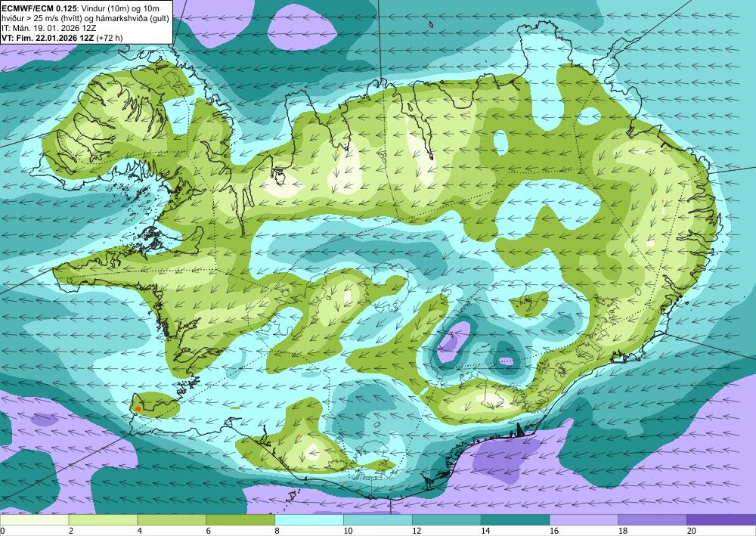Pick the green 4–6 m/s legend swatch
The height and width of the screenshot is (536, 756).
point(172,519)
